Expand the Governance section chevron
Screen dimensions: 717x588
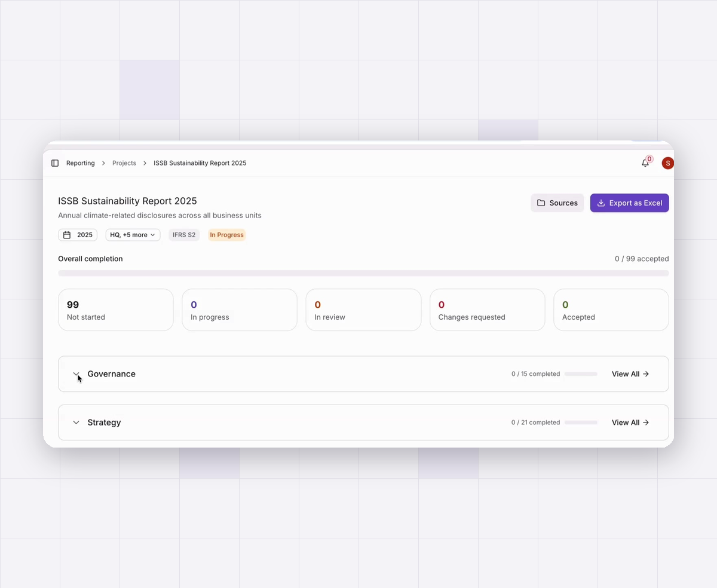pos(76,374)
